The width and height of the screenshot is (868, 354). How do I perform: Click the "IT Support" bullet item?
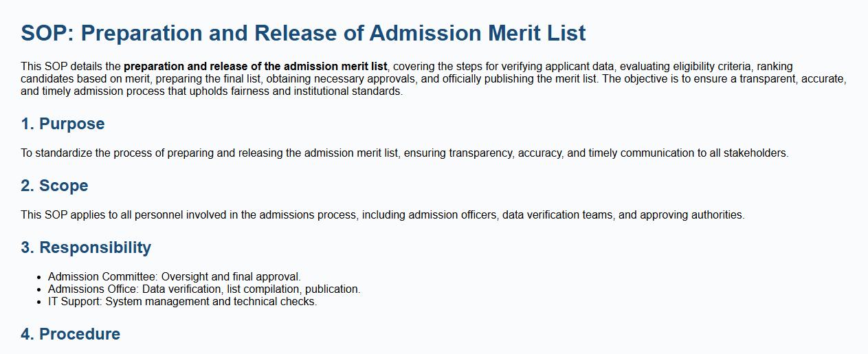pos(74,302)
